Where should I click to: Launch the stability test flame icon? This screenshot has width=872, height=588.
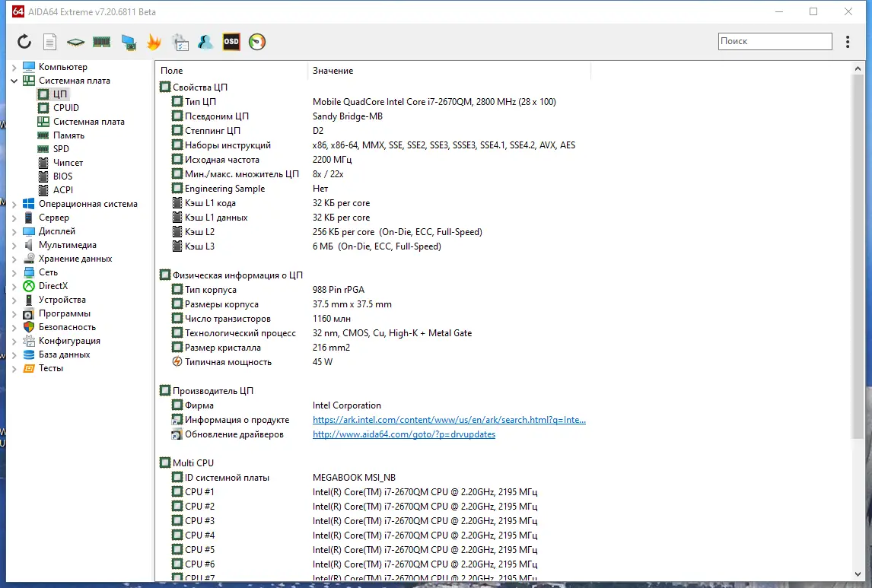154,42
